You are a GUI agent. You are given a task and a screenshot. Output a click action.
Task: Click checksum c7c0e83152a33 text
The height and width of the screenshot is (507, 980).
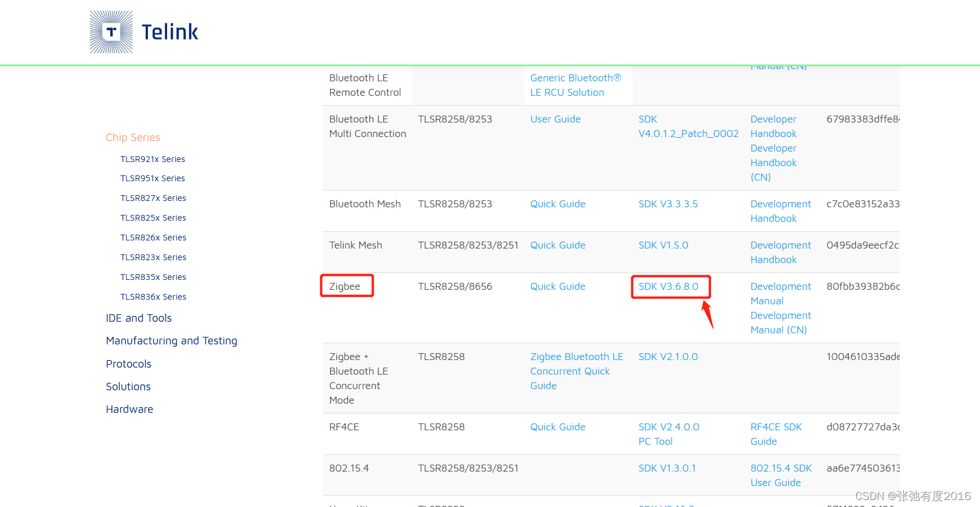click(x=863, y=204)
